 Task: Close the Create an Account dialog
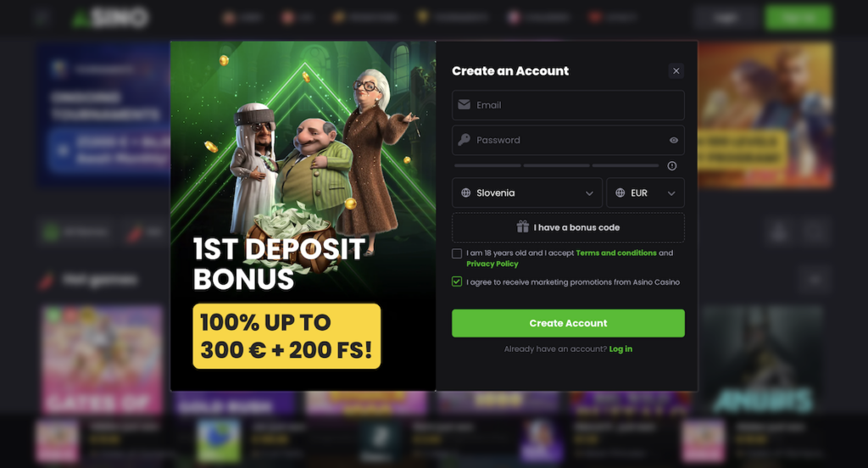tap(676, 71)
